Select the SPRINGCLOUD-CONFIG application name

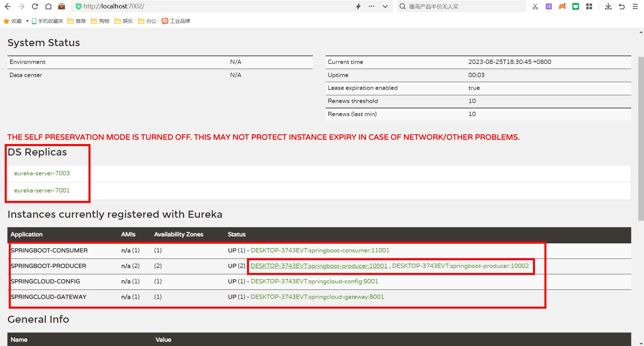[x=45, y=281]
